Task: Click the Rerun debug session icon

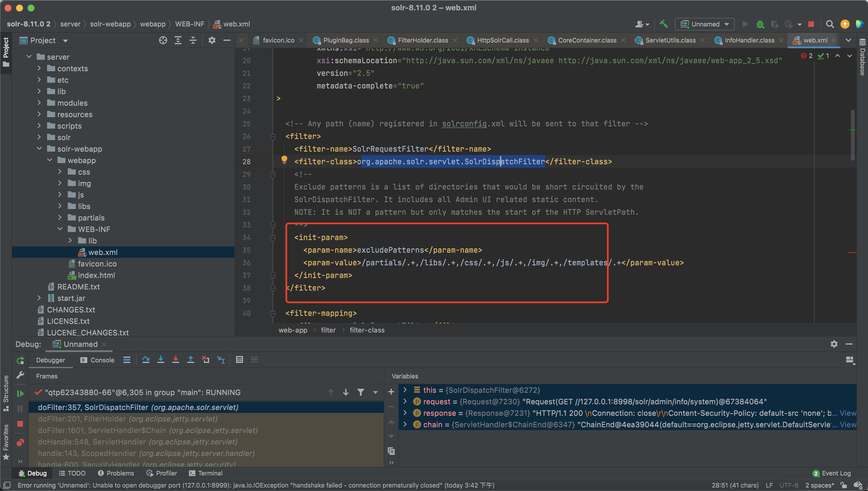Action: tap(20, 360)
